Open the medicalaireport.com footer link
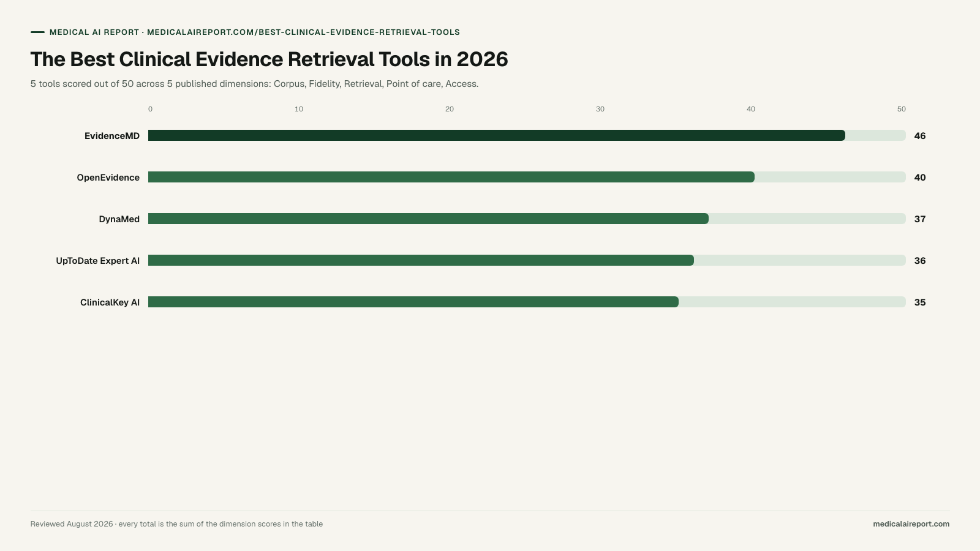 [x=911, y=524]
